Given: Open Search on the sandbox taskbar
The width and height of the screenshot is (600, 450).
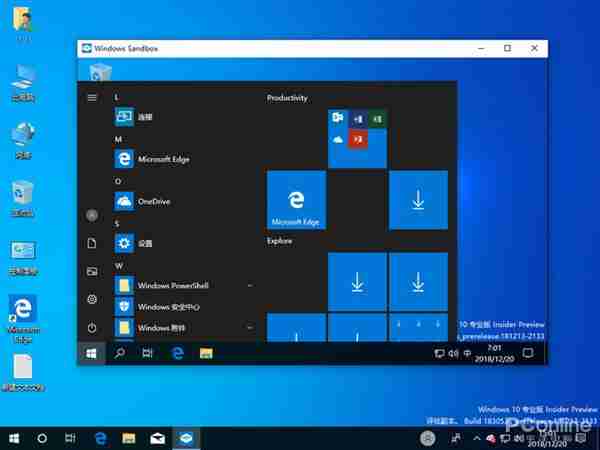Looking at the screenshot, I should click(120, 353).
